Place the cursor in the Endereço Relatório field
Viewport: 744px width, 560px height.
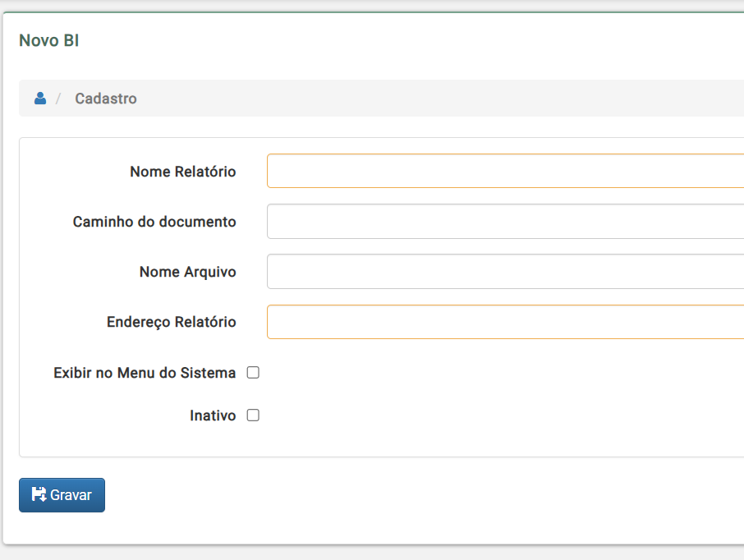(505, 322)
